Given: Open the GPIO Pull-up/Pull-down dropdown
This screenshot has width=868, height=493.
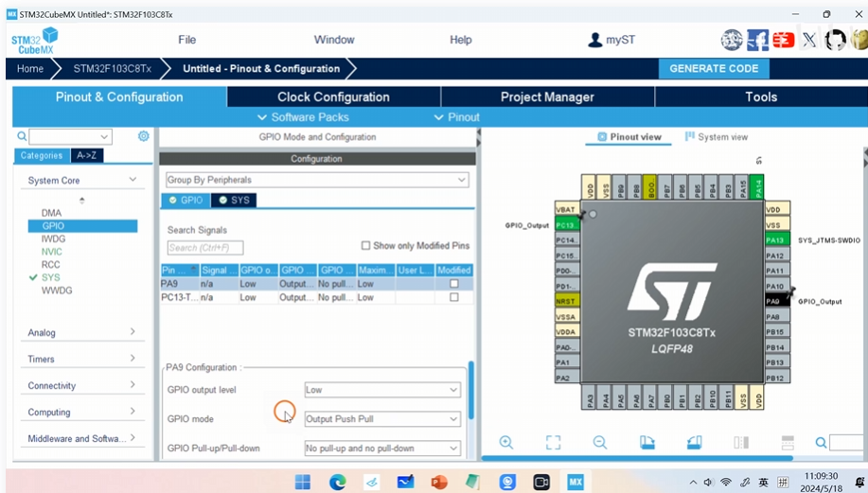Looking at the screenshot, I should tap(382, 449).
